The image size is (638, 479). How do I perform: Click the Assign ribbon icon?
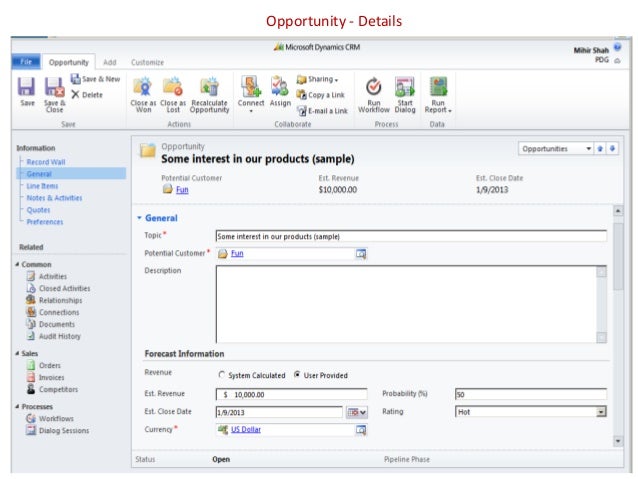point(280,92)
